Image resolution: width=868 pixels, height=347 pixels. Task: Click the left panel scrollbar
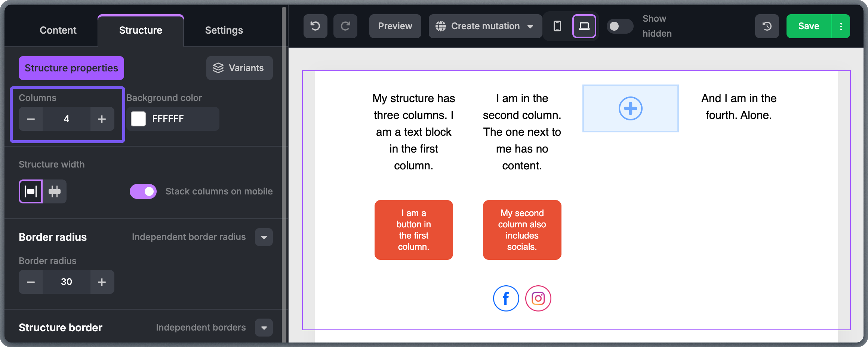(x=284, y=174)
